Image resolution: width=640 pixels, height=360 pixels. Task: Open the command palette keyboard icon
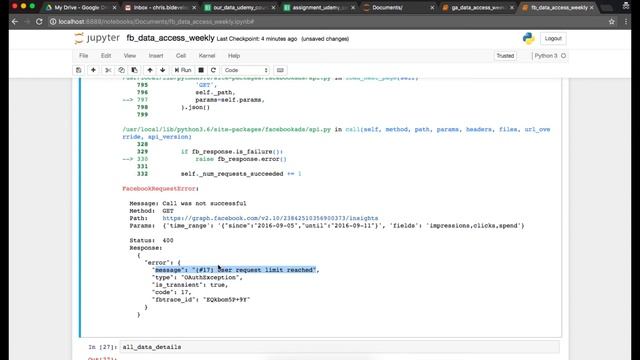click(280, 70)
